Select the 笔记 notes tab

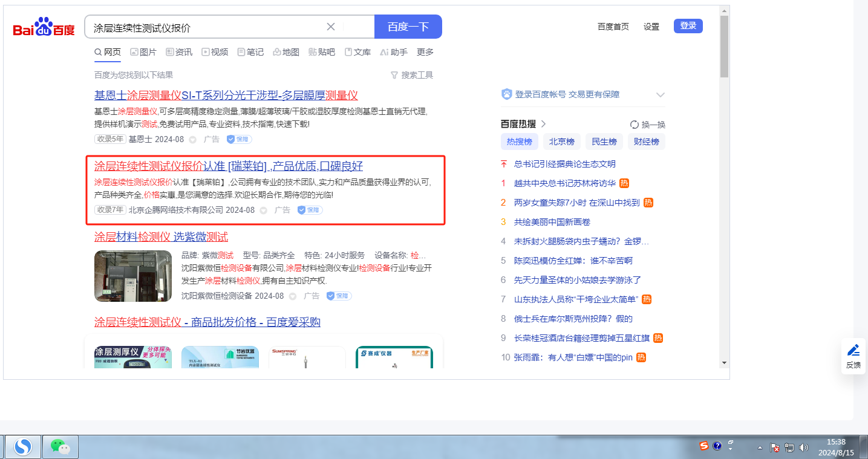tap(250, 52)
